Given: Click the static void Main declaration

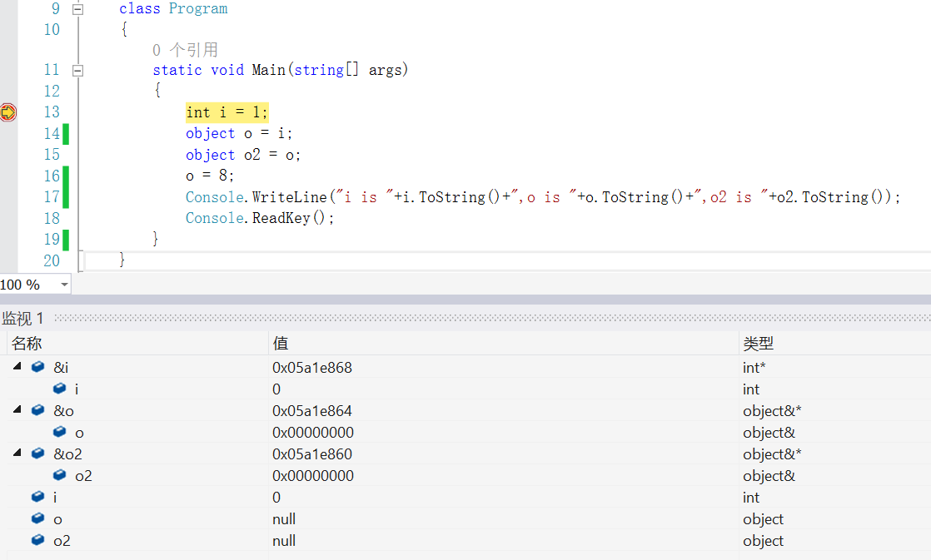Looking at the screenshot, I should pos(281,70).
